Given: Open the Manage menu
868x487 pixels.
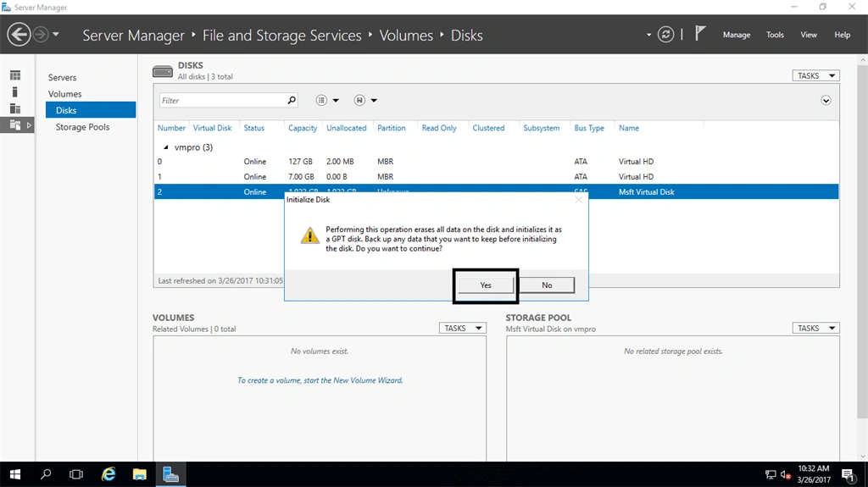Looking at the screenshot, I should (x=737, y=35).
